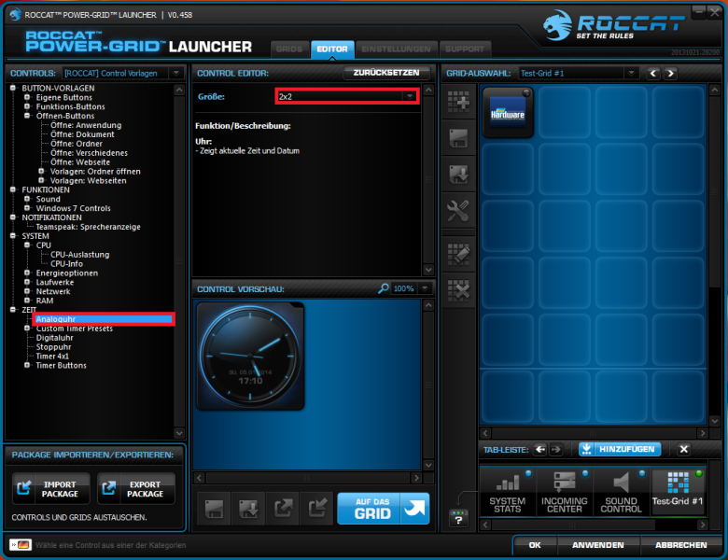Open the Support tab
This screenshot has height=560, width=728.
click(464, 49)
